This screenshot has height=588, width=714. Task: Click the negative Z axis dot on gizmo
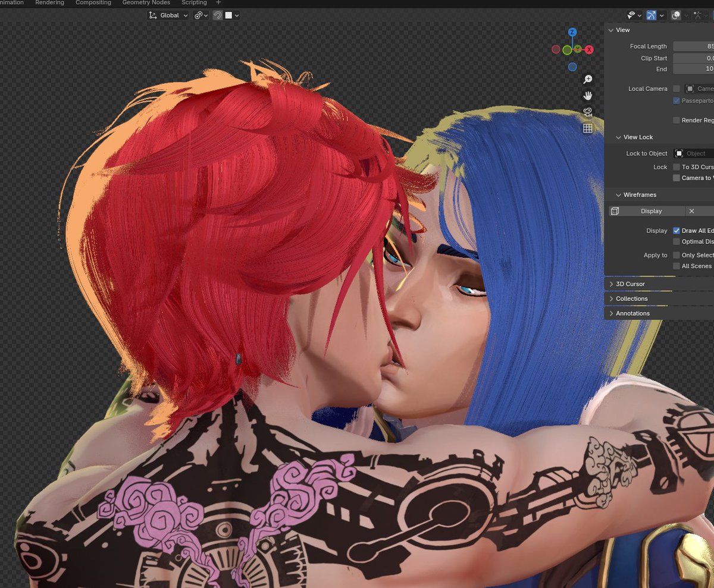pos(572,67)
